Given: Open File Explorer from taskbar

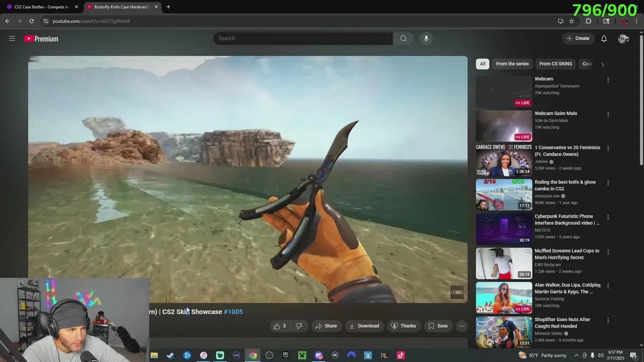Looking at the screenshot, I should (154, 355).
